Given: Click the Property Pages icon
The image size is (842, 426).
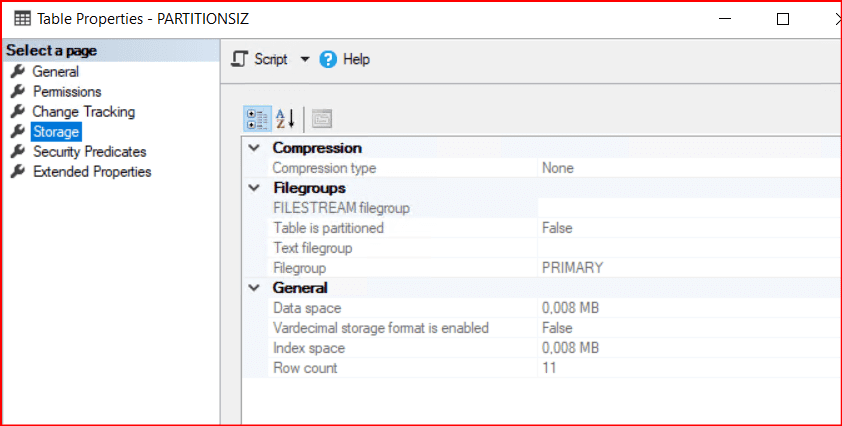Looking at the screenshot, I should tap(321, 119).
